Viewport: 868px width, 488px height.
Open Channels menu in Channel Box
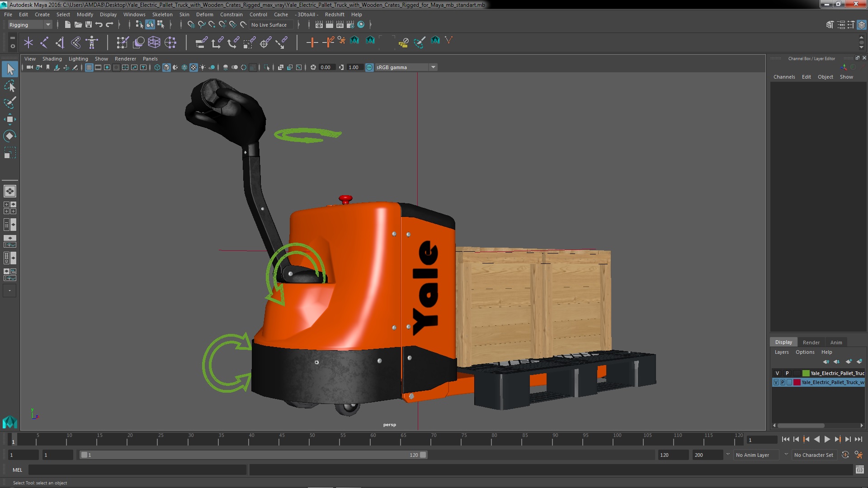tap(784, 77)
